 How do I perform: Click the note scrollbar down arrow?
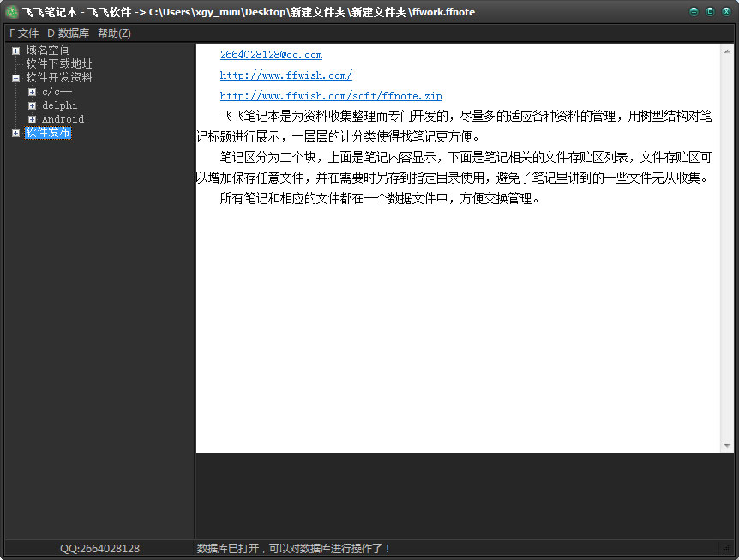(727, 445)
